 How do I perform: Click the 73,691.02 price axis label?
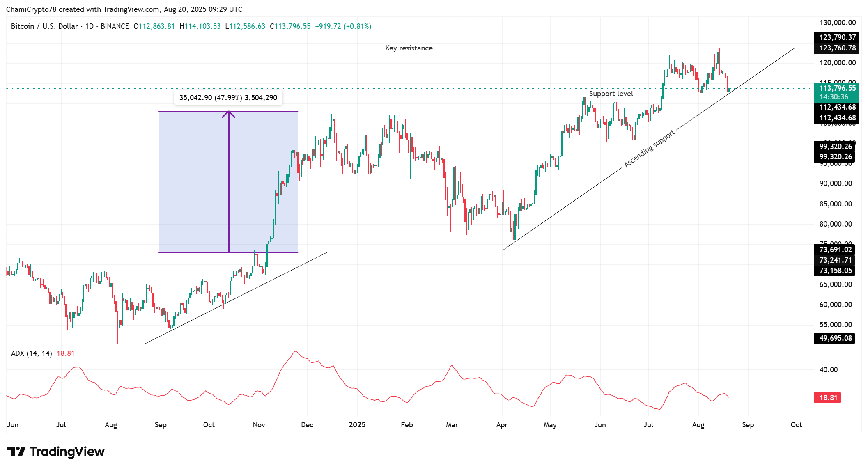[x=835, y=250]
